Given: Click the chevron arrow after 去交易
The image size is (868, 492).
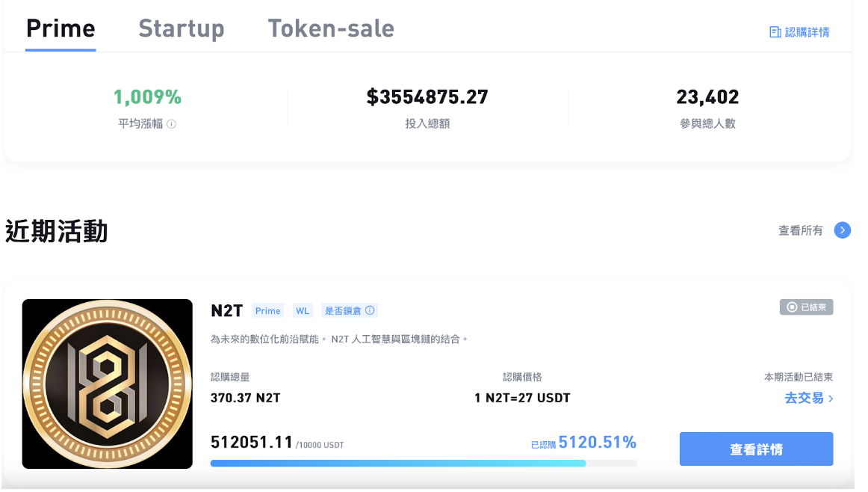Looking at the screenshot, I should coord(831,399).
